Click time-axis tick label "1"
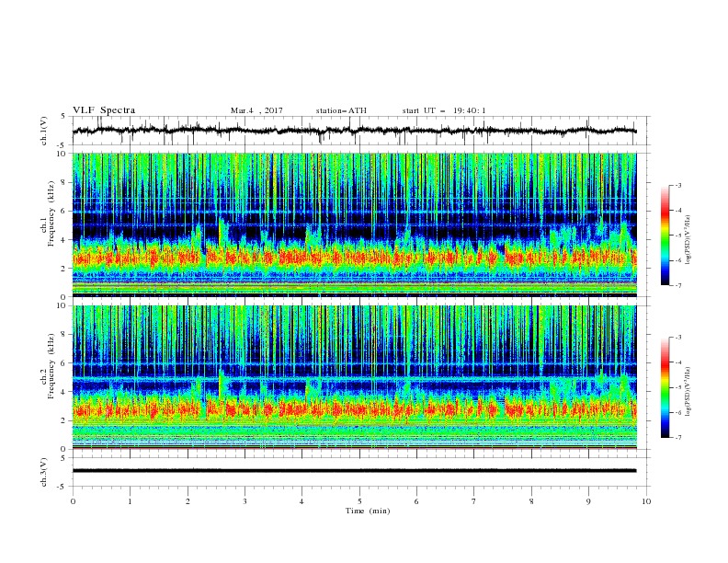This screenshot has width=728, height=563. tap(130, 501)
